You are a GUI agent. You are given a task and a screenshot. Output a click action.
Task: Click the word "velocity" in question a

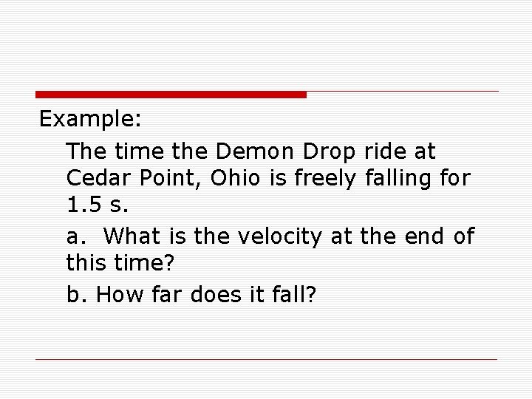[x=279, y=236]
